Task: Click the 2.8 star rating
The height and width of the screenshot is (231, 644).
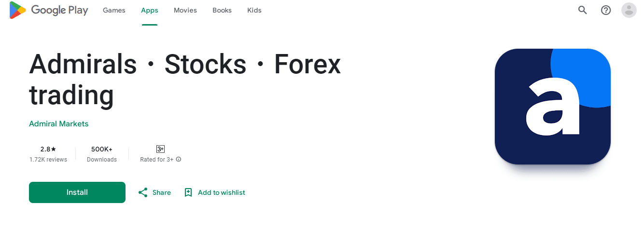Action: pyautogui.click(x=48, y=149)
